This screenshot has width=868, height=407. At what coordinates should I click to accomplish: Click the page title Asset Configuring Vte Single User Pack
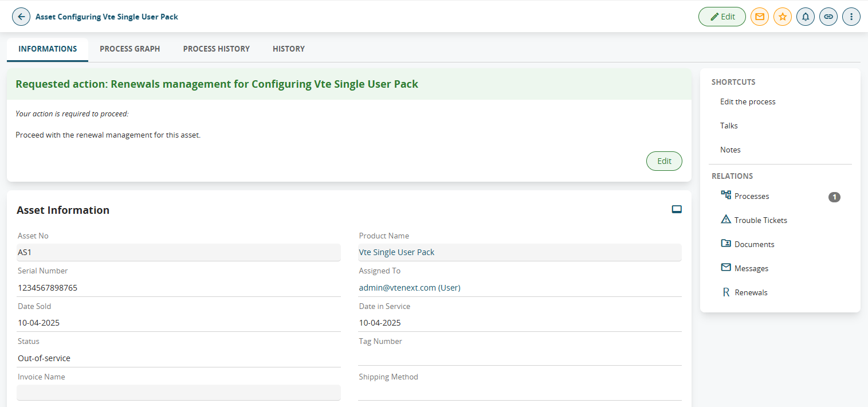tap(107, 17)
